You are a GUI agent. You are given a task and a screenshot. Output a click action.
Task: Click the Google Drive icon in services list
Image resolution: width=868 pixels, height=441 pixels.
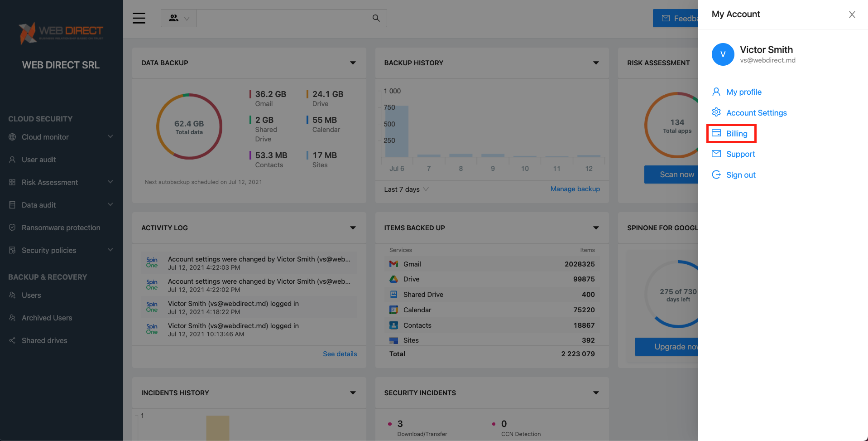(x=393, y=279)
